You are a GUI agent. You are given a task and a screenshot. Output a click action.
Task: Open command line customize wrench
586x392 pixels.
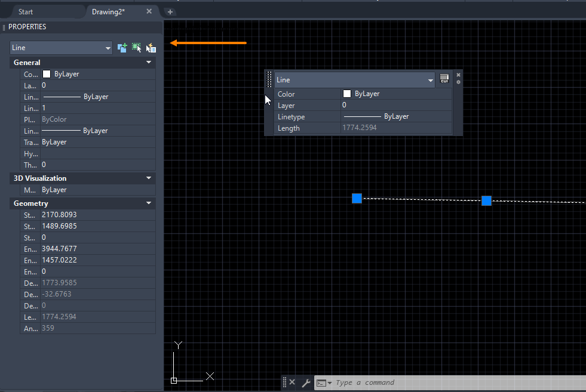click(306, 382)
